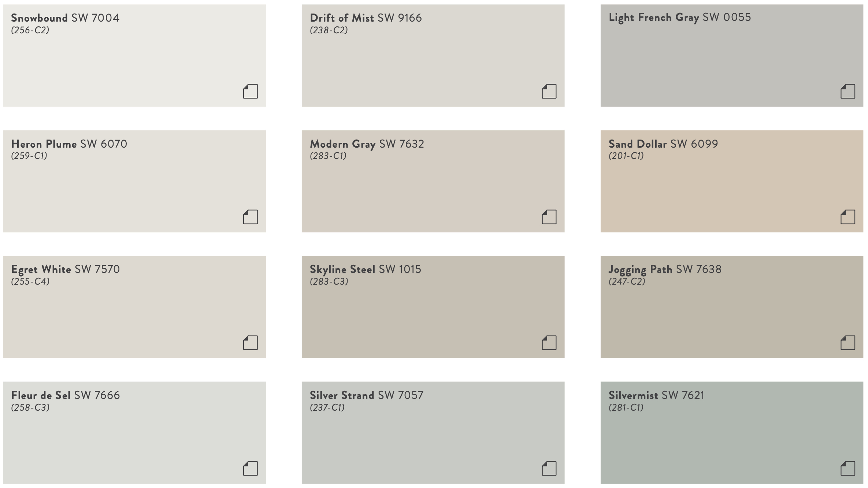This screenshot has height=488, width=868.
Task: Click the chip icon on Silvermist
Action: (848, 468)
